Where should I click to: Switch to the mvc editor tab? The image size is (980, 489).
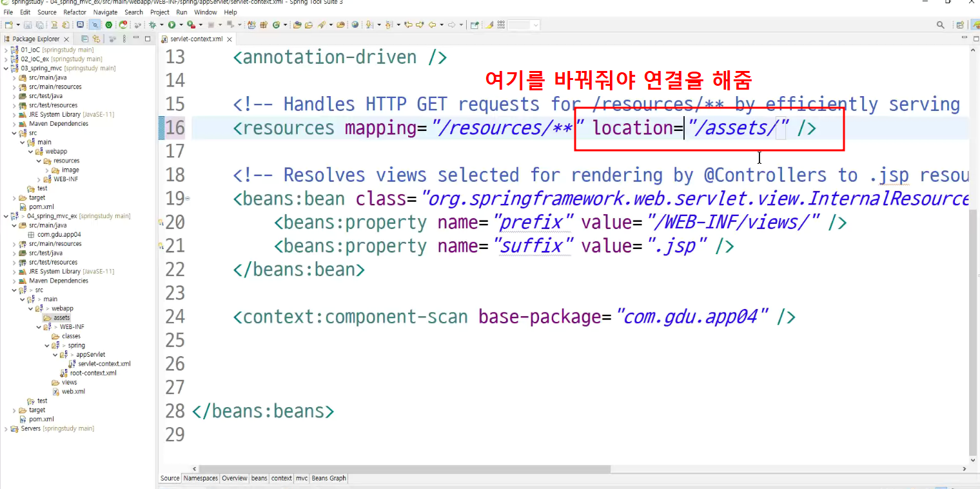pyautogui.click(x=302, y=478)
